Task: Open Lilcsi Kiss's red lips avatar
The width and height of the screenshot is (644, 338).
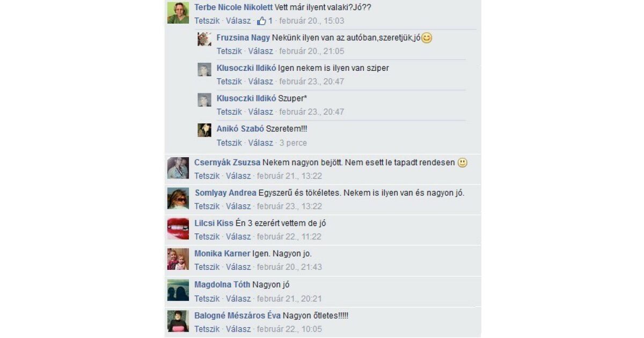Action: pos(178,229)
